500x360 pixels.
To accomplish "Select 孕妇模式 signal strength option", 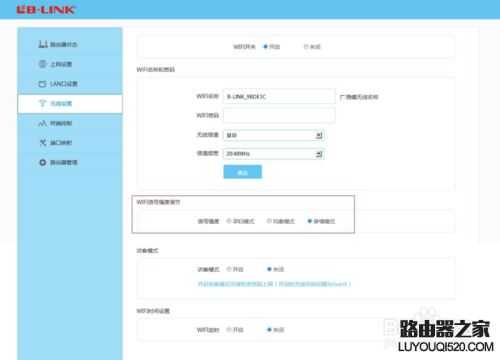I will 229,221.
